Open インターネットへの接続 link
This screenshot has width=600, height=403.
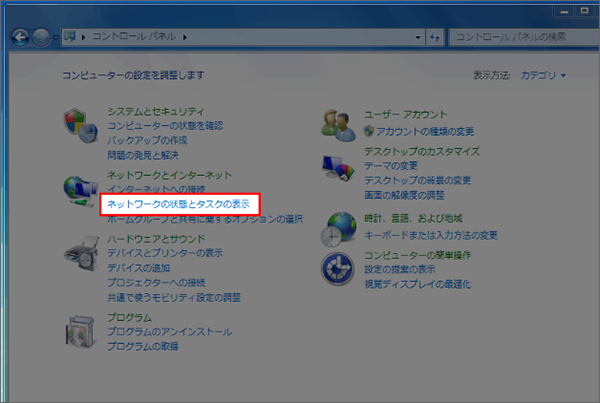coord(156,189)
